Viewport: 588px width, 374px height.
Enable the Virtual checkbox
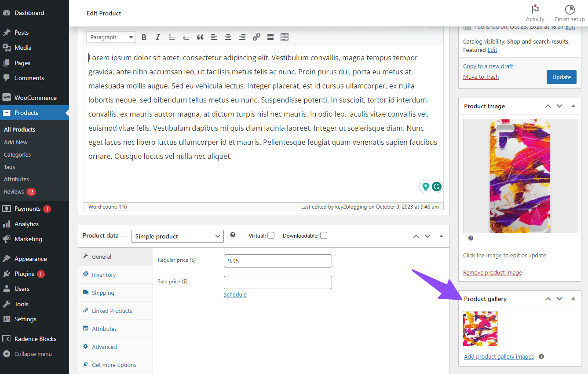(271, 235)
